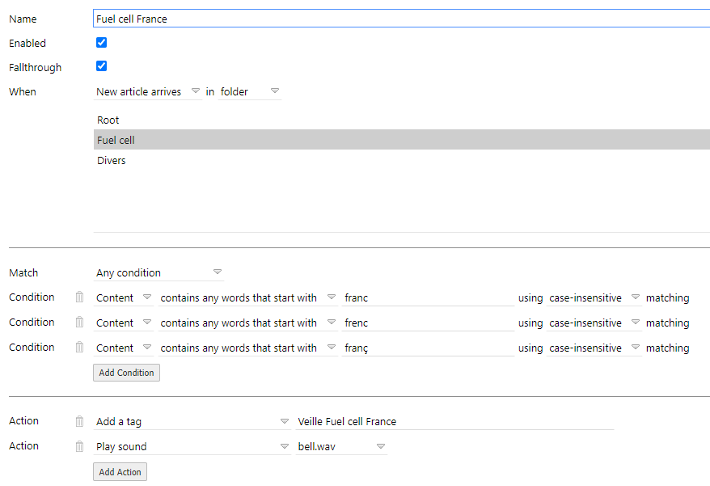Select the Root folder
This screenshot has width=710, height=486.
click(402, 120)
